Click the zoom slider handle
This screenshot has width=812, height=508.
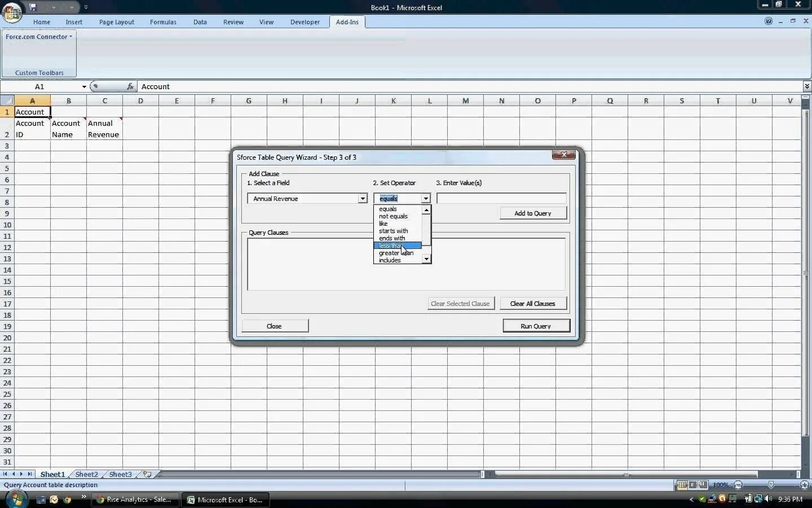pyautogui.click(x=771, y=485)
